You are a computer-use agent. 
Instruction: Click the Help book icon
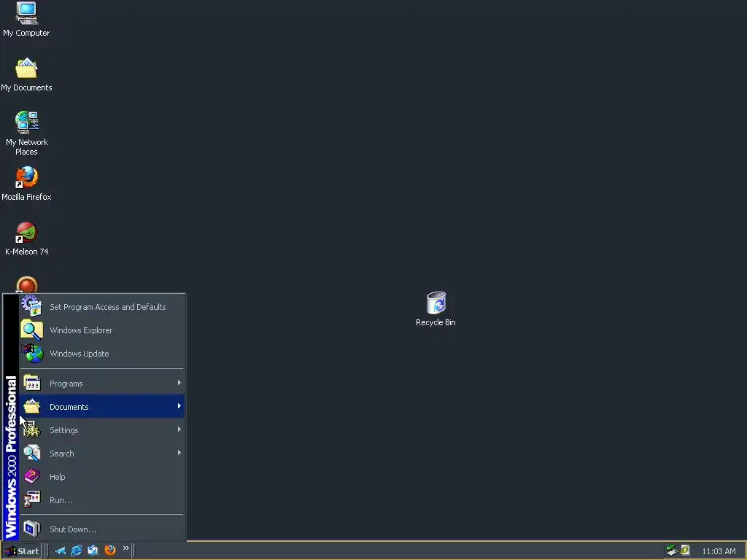(x=32, y=476)
